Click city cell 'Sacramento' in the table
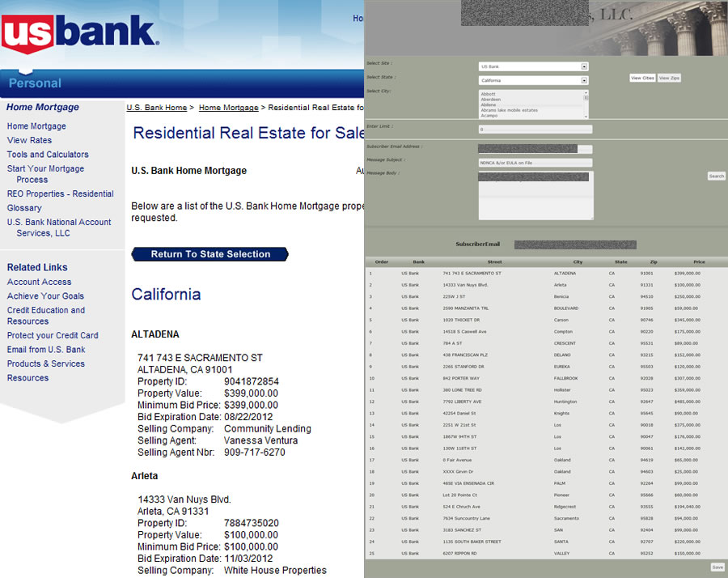The height and width of the screenshot is (578, 728). pos(566,518)
